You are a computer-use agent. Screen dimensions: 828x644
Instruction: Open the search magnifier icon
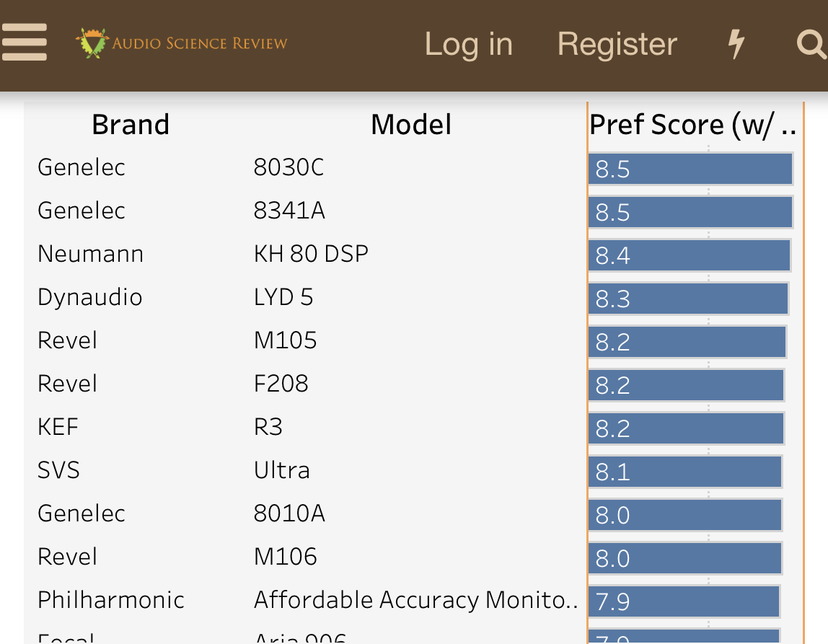pos(811,44)
